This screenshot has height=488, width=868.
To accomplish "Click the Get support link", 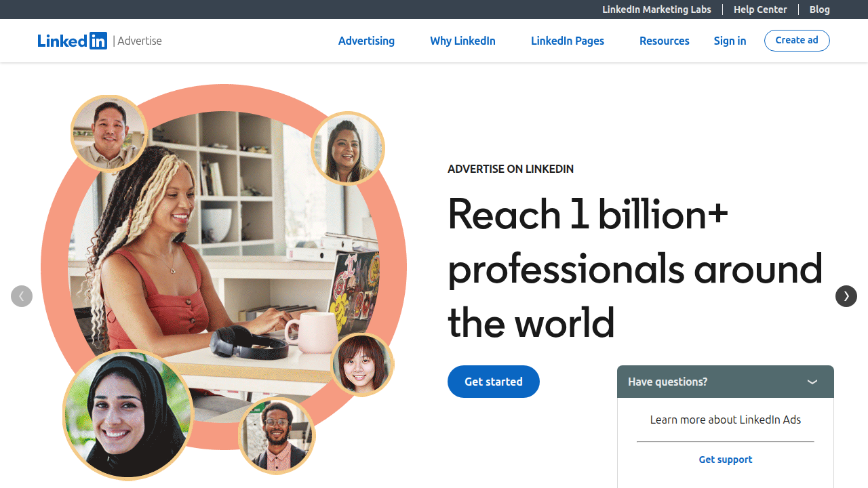I will point(726,459).
